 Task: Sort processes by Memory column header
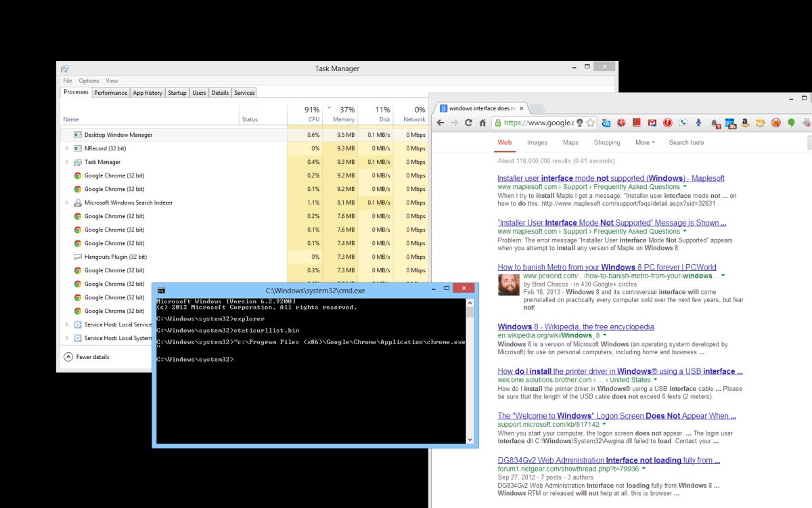340,113
